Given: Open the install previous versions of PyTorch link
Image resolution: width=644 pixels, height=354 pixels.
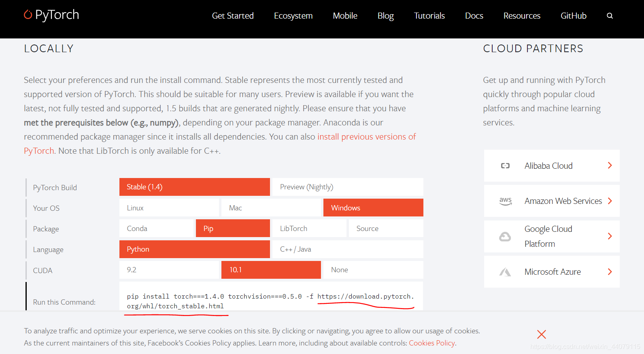Looking at the screenshot, I should pos(366,137).
